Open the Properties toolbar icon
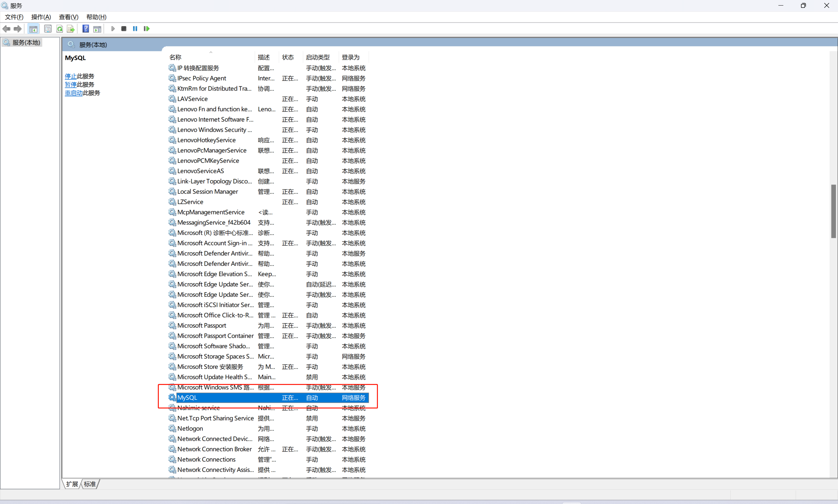Screen dimensions: 838x504 click(x=48, y=29)
